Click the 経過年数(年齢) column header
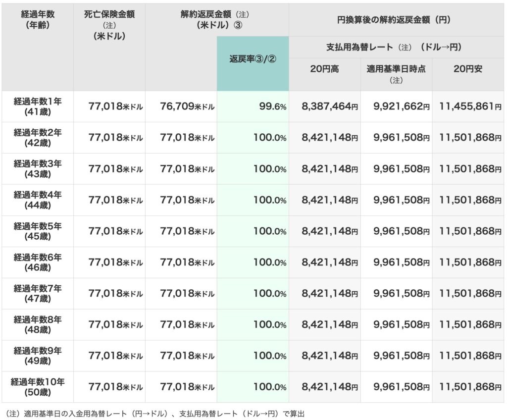Image resolution: width=507 pixels, height=420 pixels. coord(37,20)
